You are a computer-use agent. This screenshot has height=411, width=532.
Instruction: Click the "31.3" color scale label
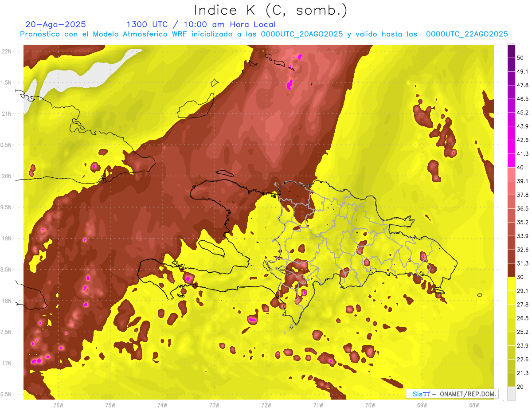pyautogui.click(x=522, y=263)
